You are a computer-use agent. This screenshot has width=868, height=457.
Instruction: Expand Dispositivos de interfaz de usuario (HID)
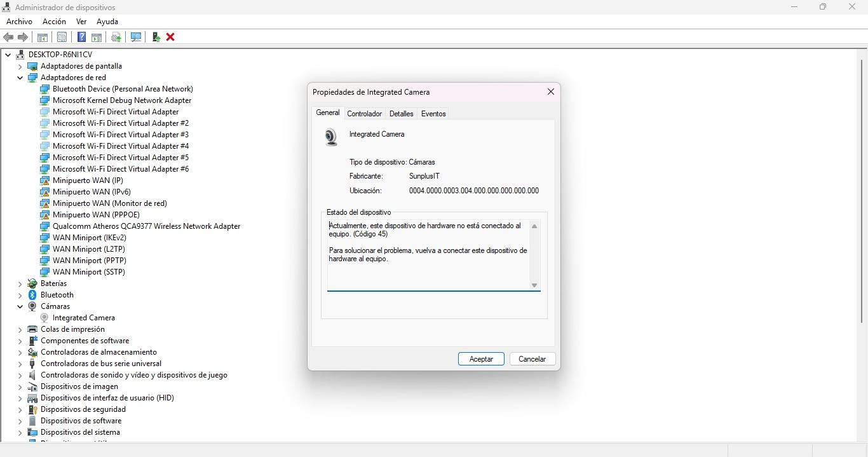(20, 398)
